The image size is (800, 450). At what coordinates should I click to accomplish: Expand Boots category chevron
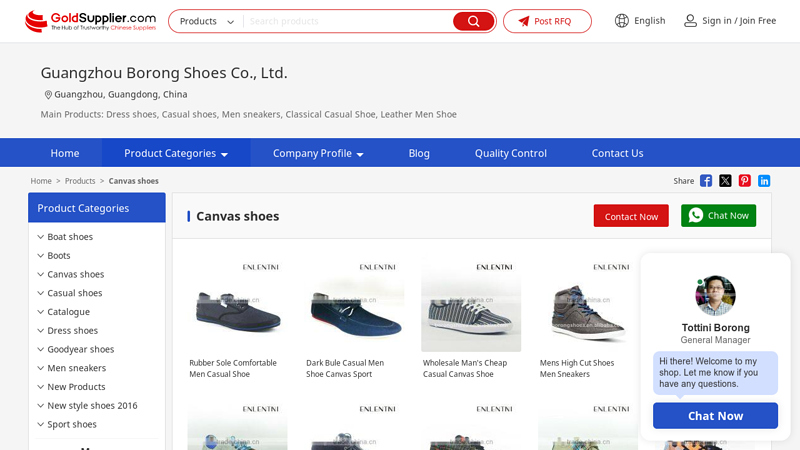click(41, 256)
